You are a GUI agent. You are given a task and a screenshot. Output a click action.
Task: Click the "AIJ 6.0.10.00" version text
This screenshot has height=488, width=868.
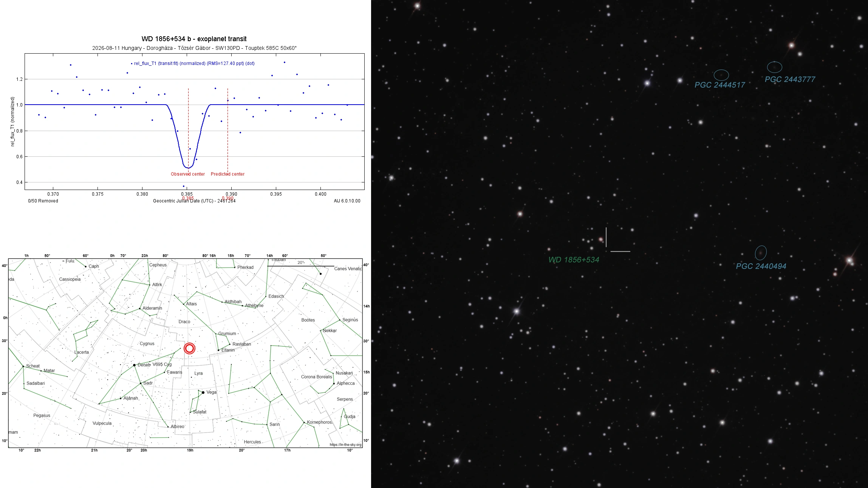(x=347, y=201)
